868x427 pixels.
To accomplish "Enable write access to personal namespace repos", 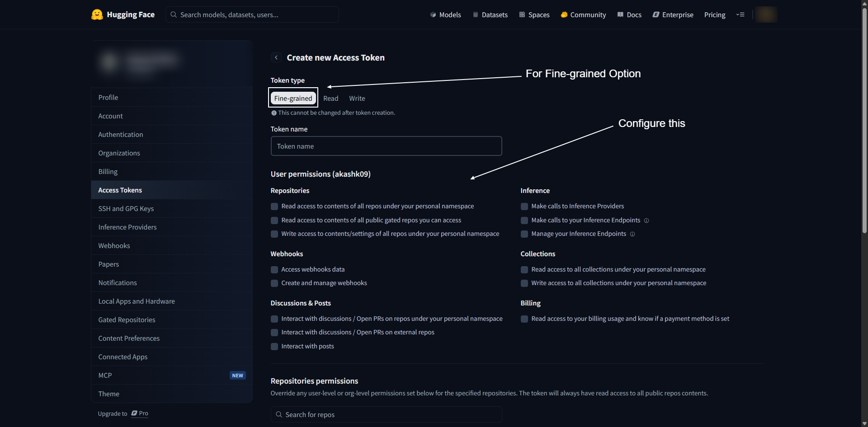I will 274,234.
